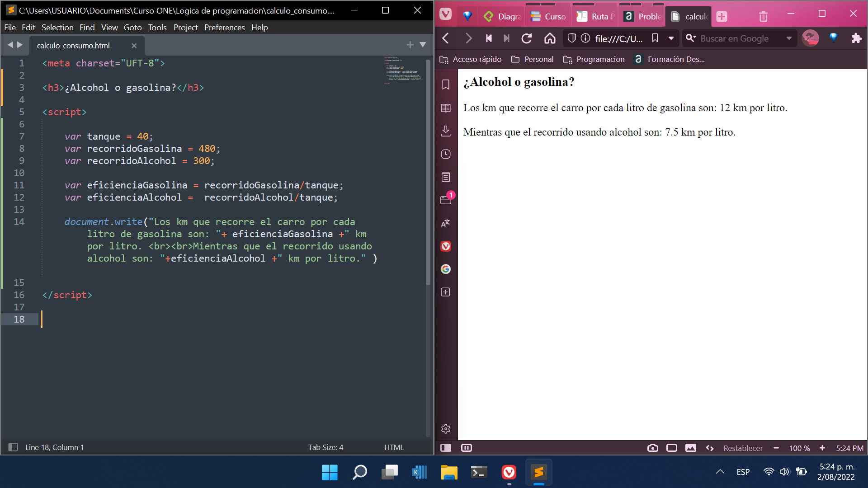Open Window panel with notification badge
Viewport: 868px width, 488px height.
pyautogui.click(x=447, y=199)
